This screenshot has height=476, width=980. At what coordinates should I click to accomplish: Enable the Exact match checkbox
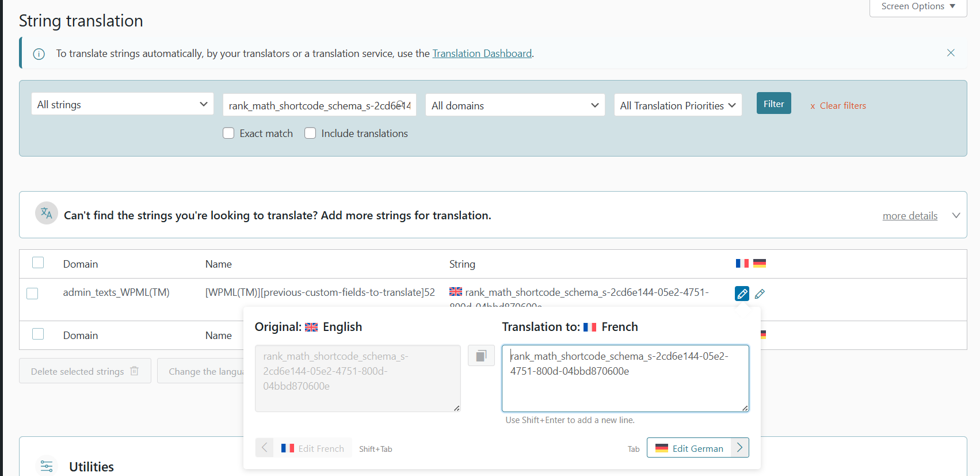(228, 134)
